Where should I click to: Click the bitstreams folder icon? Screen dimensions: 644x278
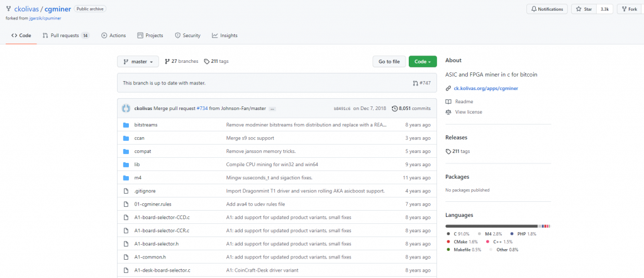[x=126, y=125]
